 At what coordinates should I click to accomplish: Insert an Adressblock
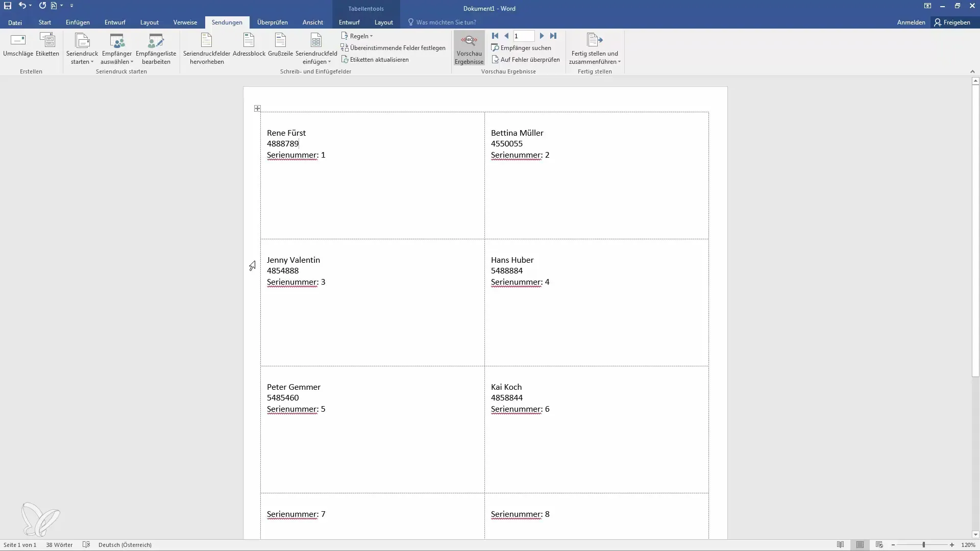249,45
